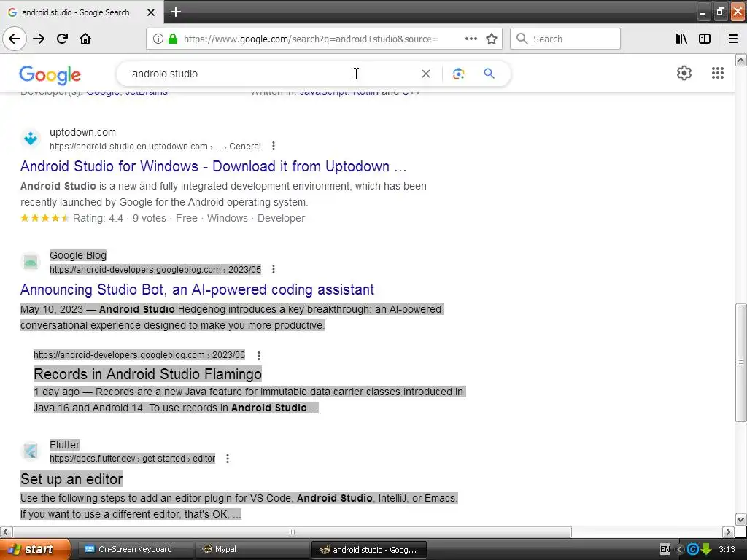Viewport: 747px width, 560px height.
Task: Bookmark this page with the star
Action: 492,39
